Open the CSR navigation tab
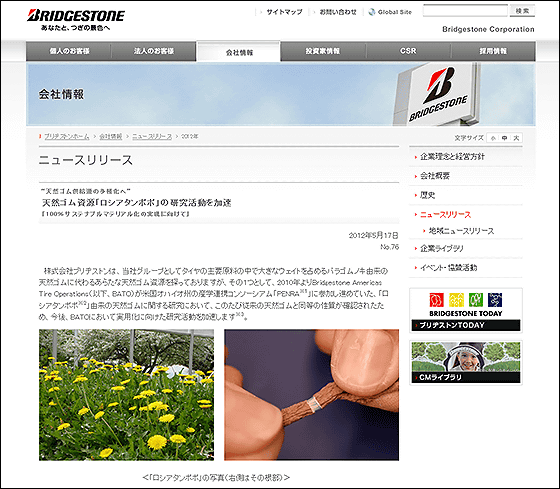Image resolution: width=560 pixels, height=489 pixels. (408, 51)
